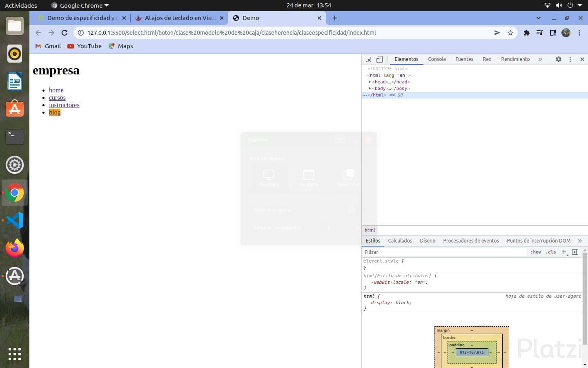Click the Filtrar styles filter field
Viewport: 588px width, 368px height.
pos(444,252)
